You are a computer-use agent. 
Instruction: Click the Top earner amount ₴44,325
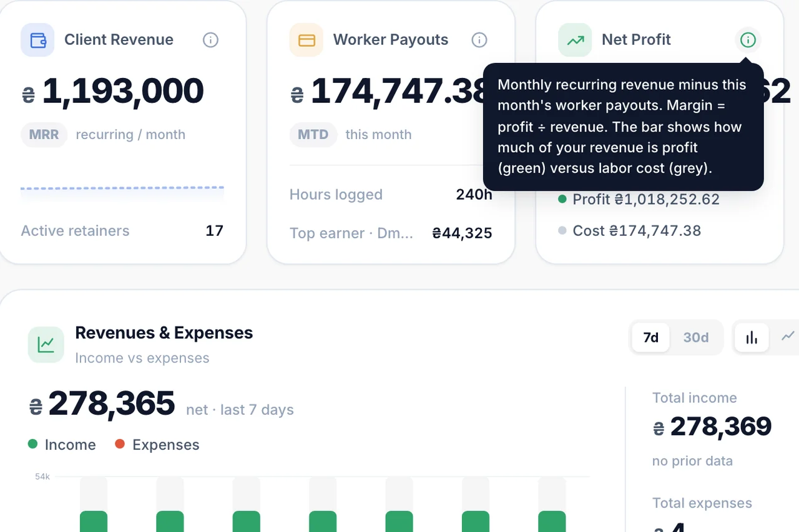(463, 233)
